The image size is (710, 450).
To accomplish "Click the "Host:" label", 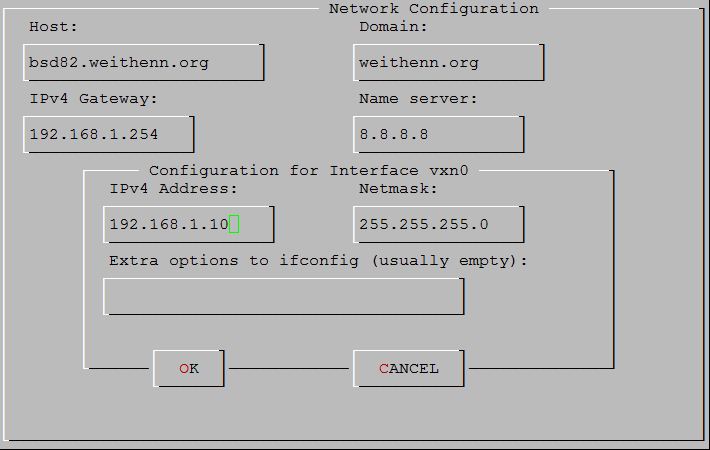I will (x=53, y=27).
